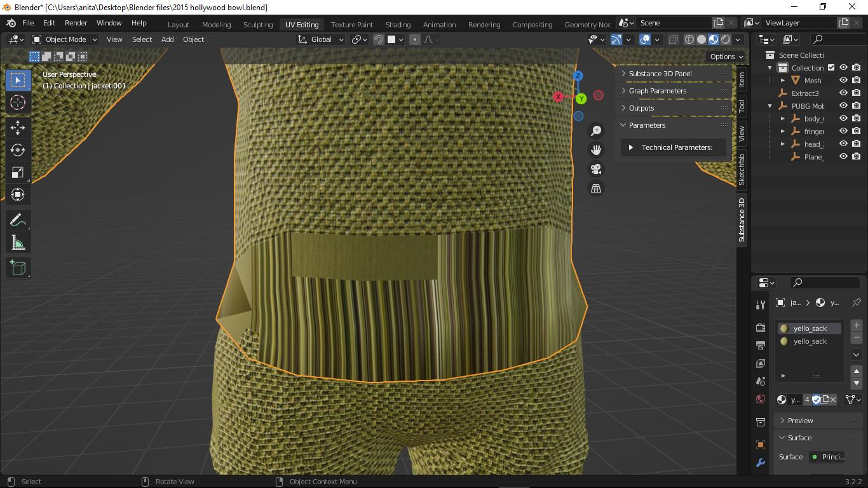Expand the Technical Parameters disclosure
This screenshot has height=488, width=868.
[x=630, y=147]
